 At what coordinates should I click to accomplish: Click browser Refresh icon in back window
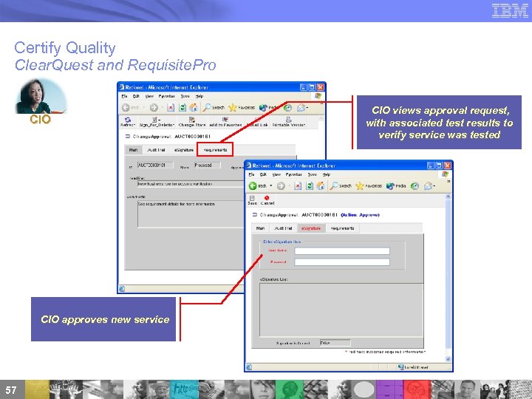pyautogui.click(x=183, y=108)
